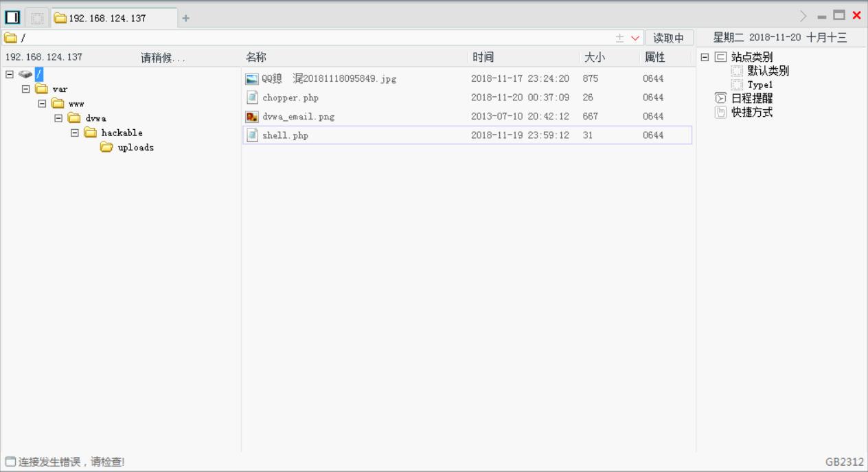Click the status bar error icon

coord(10,462)
